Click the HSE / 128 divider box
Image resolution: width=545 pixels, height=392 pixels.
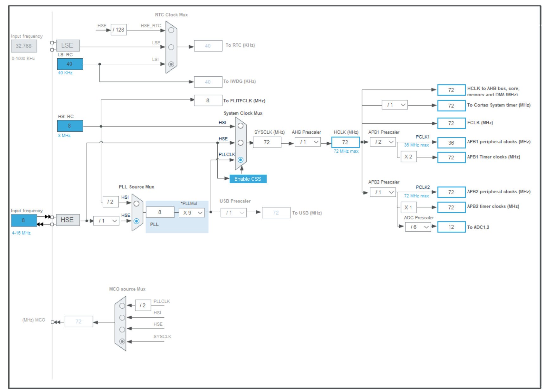coord(119,30)
